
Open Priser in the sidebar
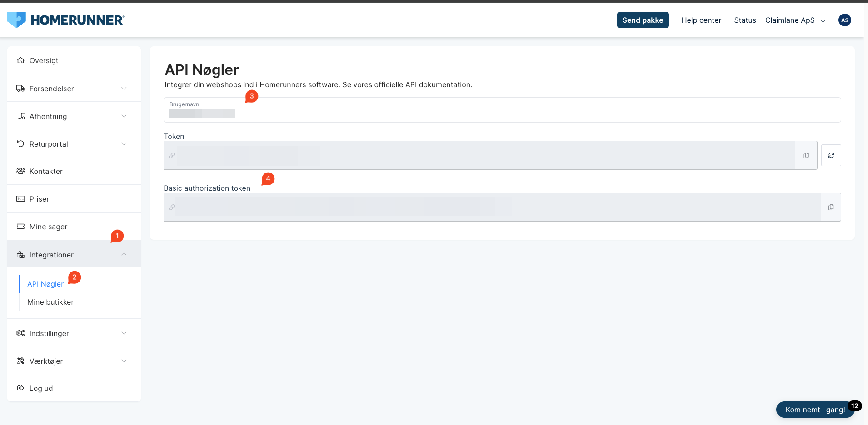coord(74,199)
